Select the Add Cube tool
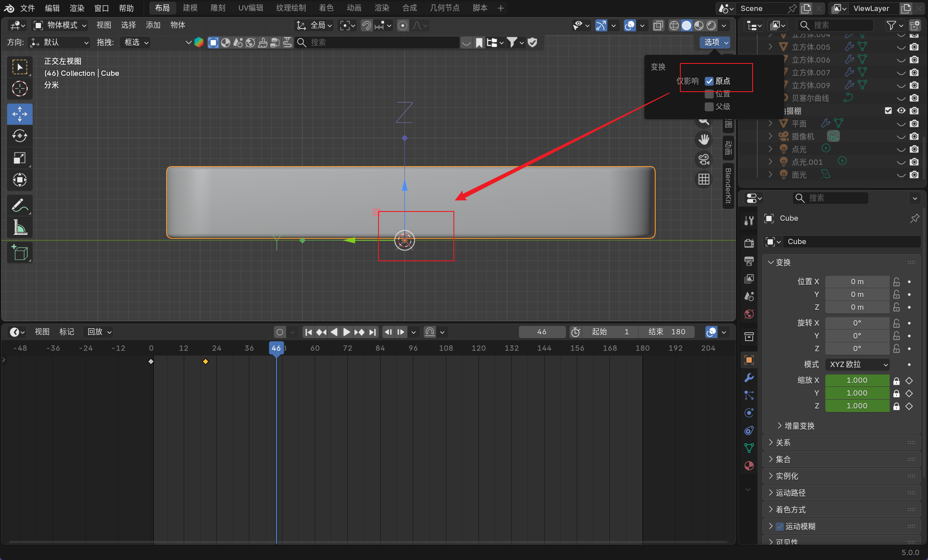 pyautogui.click(x=19, y=252)
